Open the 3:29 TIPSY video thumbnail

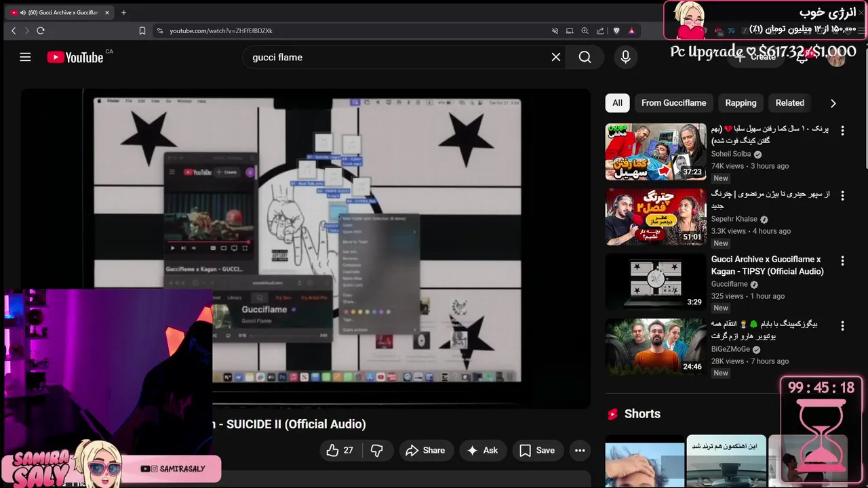coord(656,281)
